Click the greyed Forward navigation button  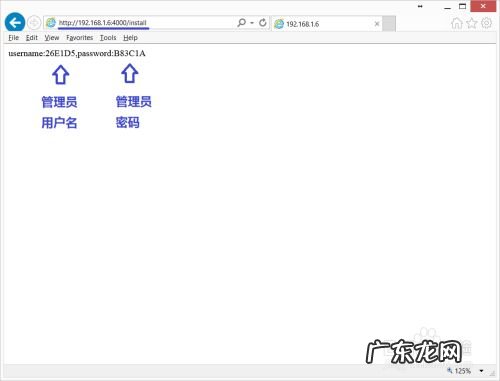(34, 23)
